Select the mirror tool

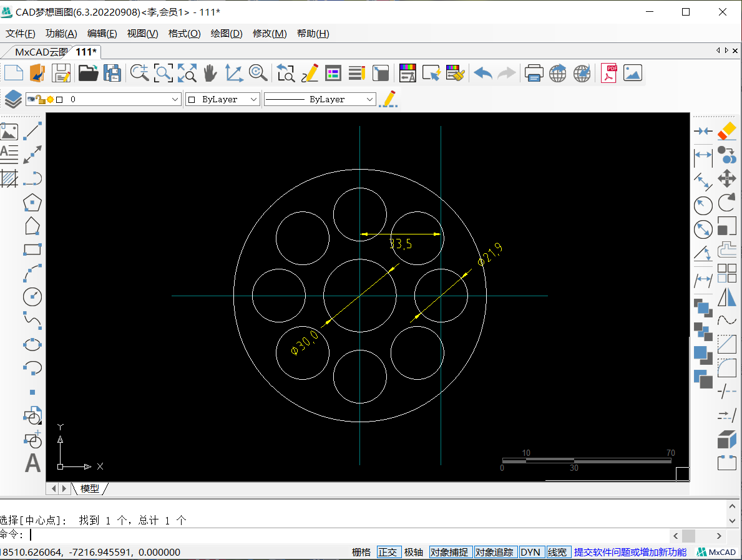[727, 297]
